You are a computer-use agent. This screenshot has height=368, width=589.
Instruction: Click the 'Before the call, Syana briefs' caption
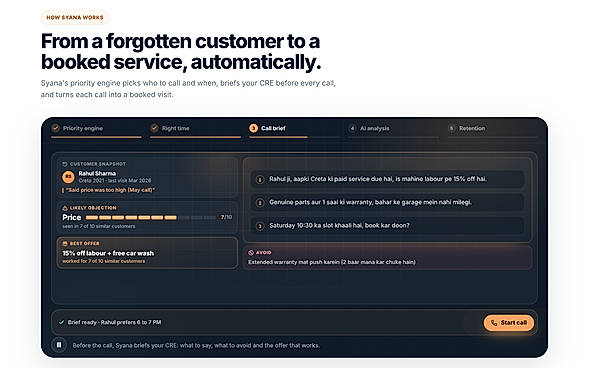196,345
